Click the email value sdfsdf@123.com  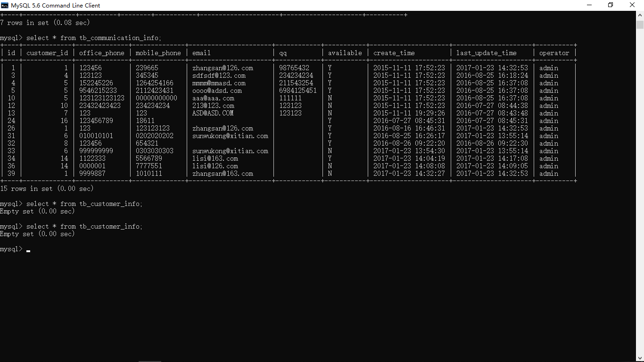(x=219, y=75)
